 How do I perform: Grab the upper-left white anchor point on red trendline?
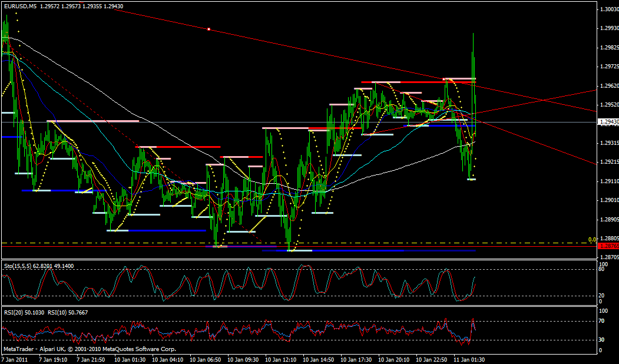pyautogui.click(x=208, y=29)
